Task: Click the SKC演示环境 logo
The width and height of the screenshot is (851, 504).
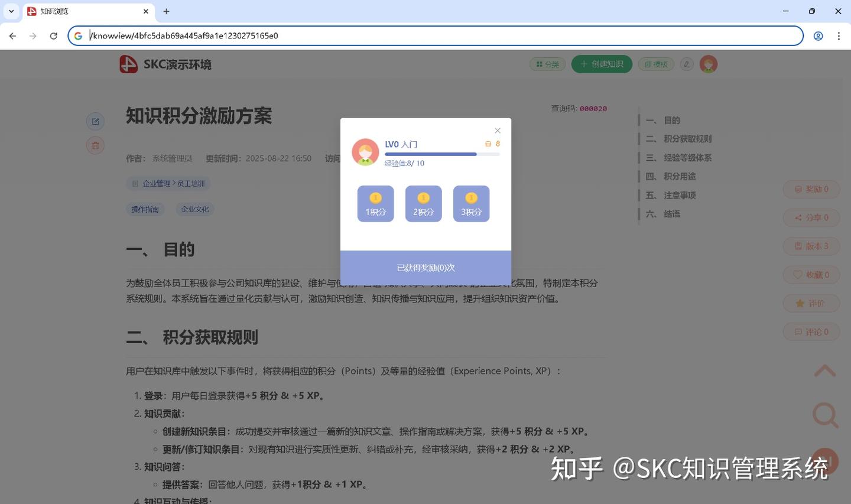Action: tap(165, 64)
